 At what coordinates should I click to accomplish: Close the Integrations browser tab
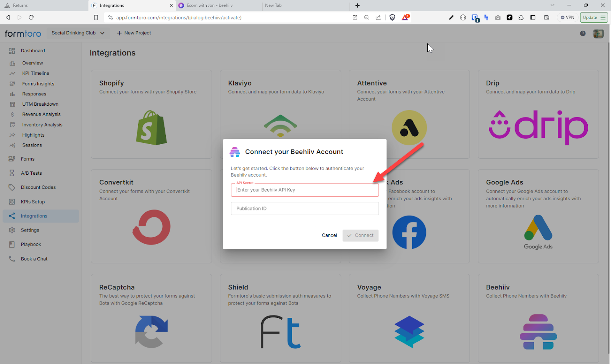(171, 5)
